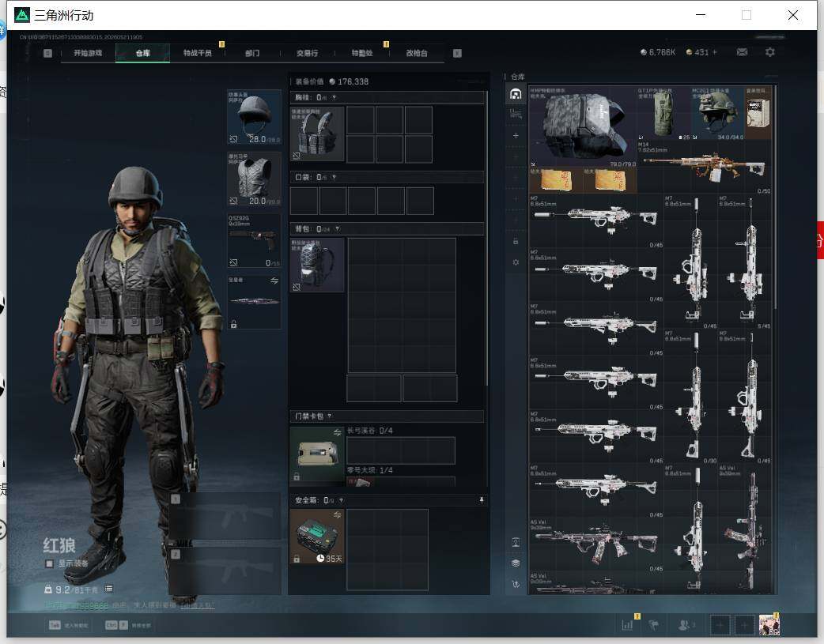The width and height of the screenshot is (824, 644).
Task: Open the friends icon in bottom bar
Action: click(x=685, y=625)
